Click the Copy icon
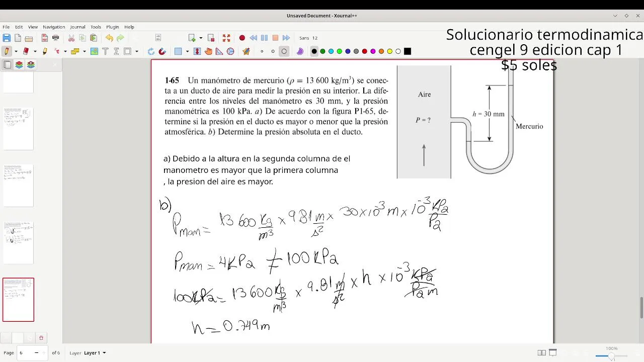Viewport: 644px width, 362px height. coord(83,38)
